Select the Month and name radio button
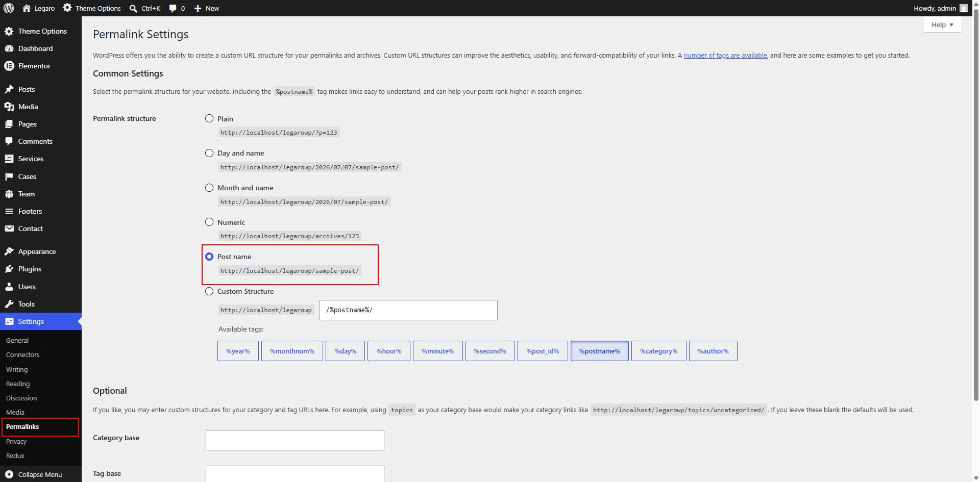980x482 pixels. point(209,188)
